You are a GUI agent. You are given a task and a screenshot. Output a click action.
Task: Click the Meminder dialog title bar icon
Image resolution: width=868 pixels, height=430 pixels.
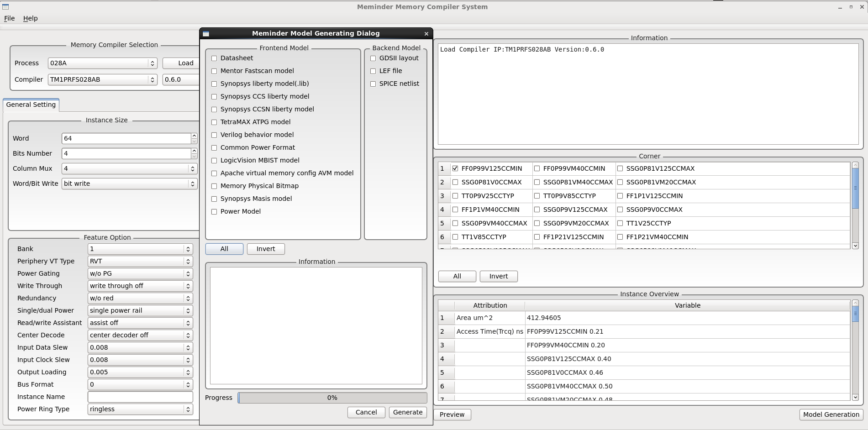click(x=206, y=34)
